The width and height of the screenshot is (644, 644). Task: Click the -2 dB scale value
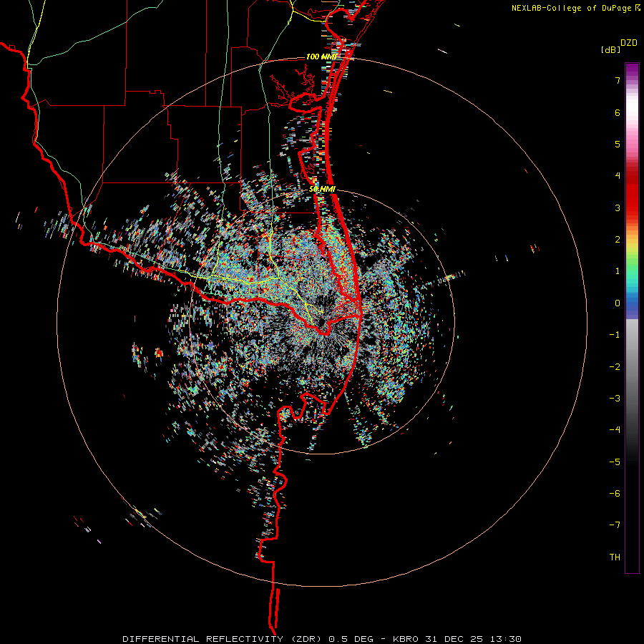tap(615, 367)
